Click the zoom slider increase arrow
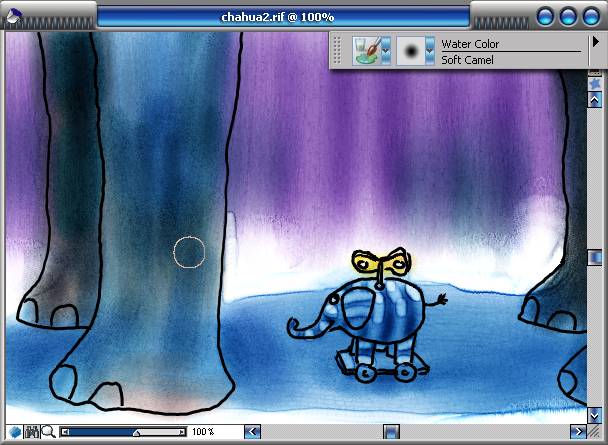 (181, 431)
